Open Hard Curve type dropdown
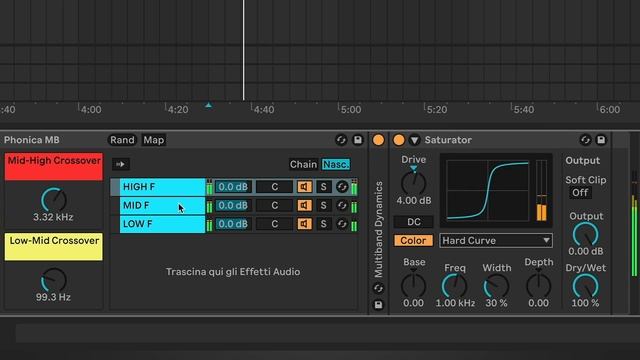This screenshot has width=640, height=360. [x=496, y=240]
